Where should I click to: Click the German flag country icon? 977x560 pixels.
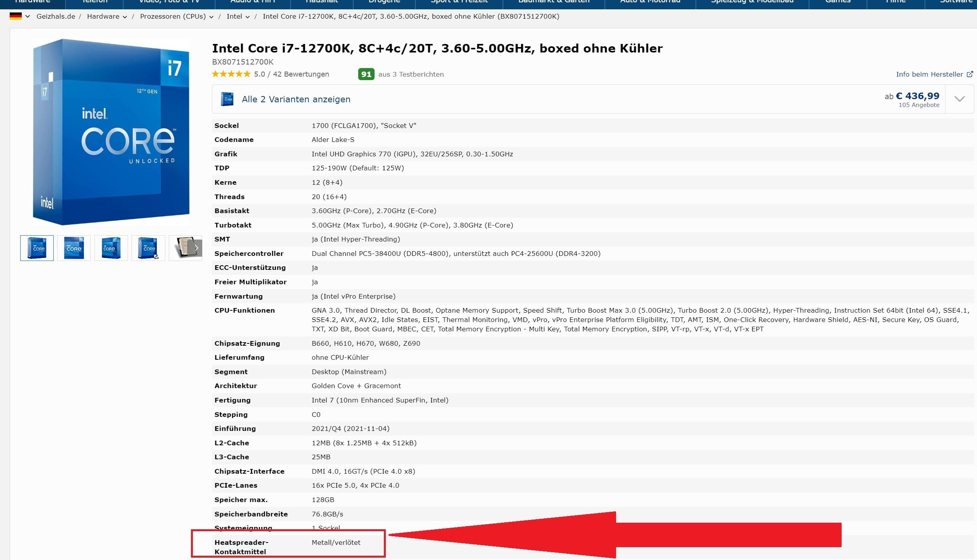tap(16, 16)
